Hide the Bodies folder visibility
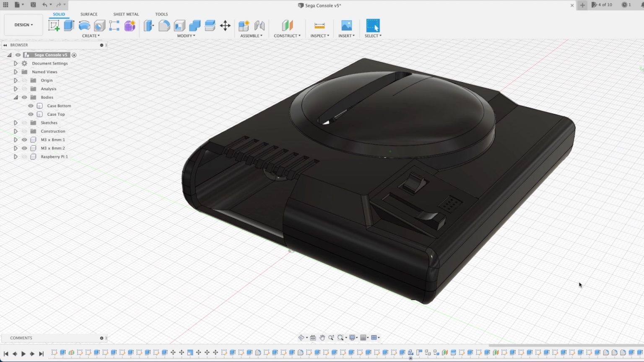Image resolution: width=644 pixels, height=362 pixels. click(24, 97)
